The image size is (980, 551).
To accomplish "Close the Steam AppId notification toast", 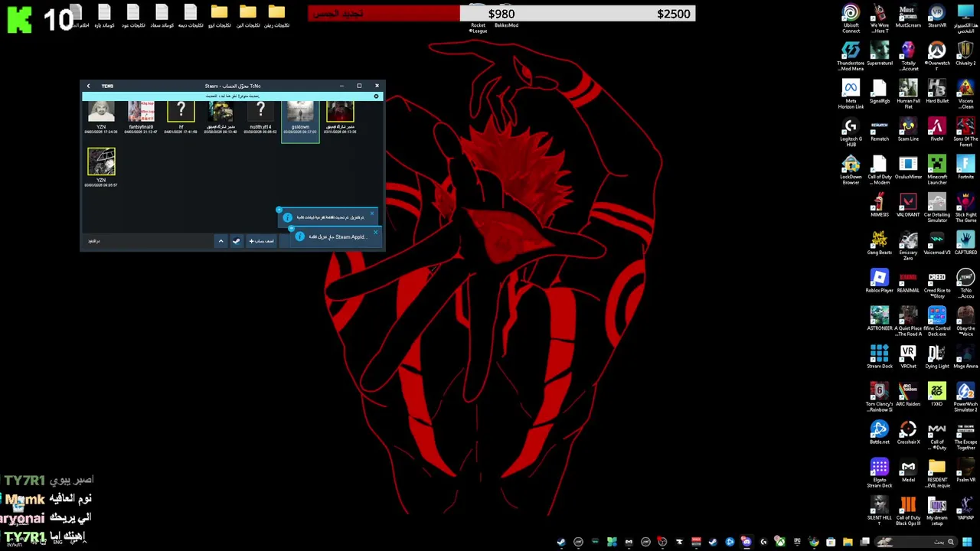I will [375, 232].
